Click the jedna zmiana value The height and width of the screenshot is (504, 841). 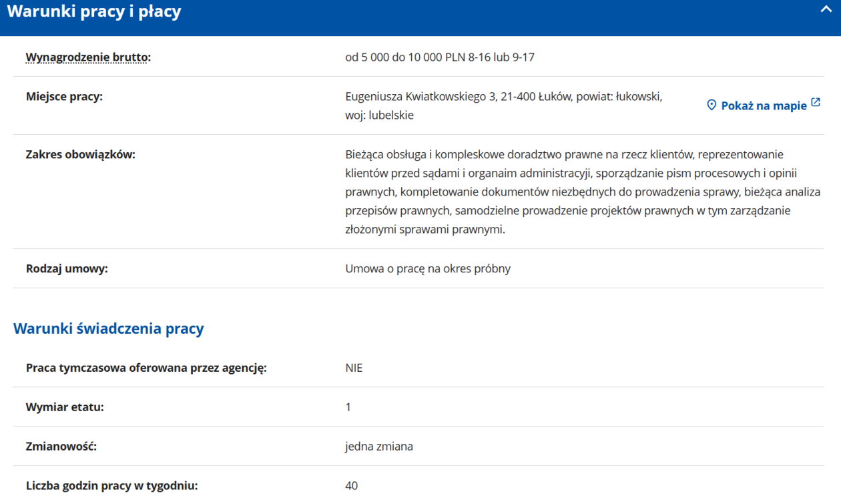[379, 447]
